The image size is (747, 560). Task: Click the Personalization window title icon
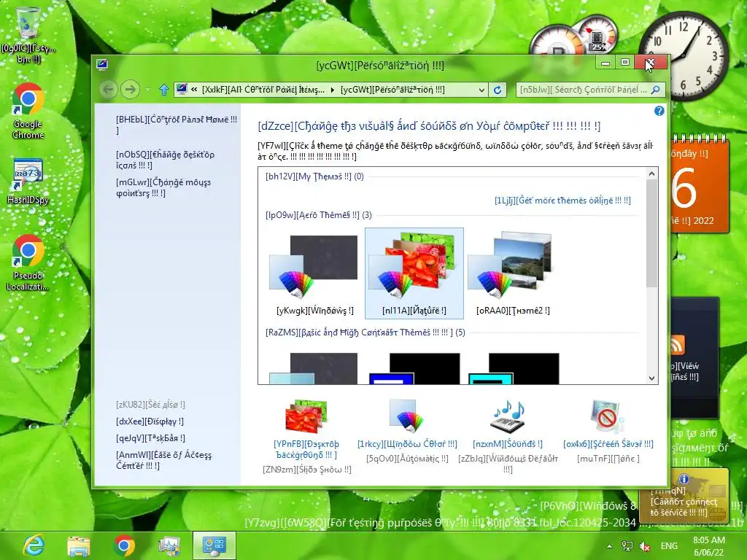point(101,65)
